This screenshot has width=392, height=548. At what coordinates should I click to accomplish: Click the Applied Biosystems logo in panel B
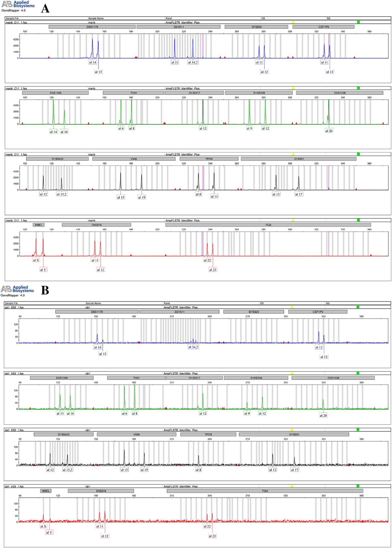(17, 289)
